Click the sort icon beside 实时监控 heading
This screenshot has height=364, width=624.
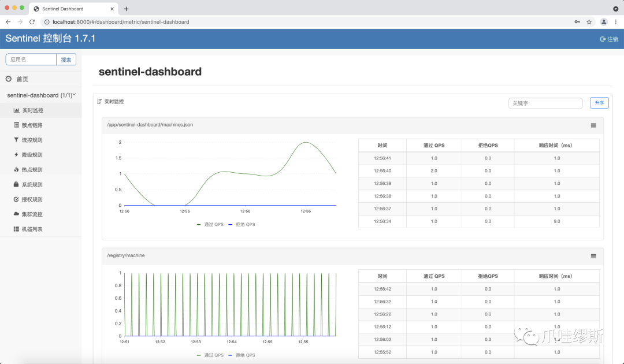[99, 102]
